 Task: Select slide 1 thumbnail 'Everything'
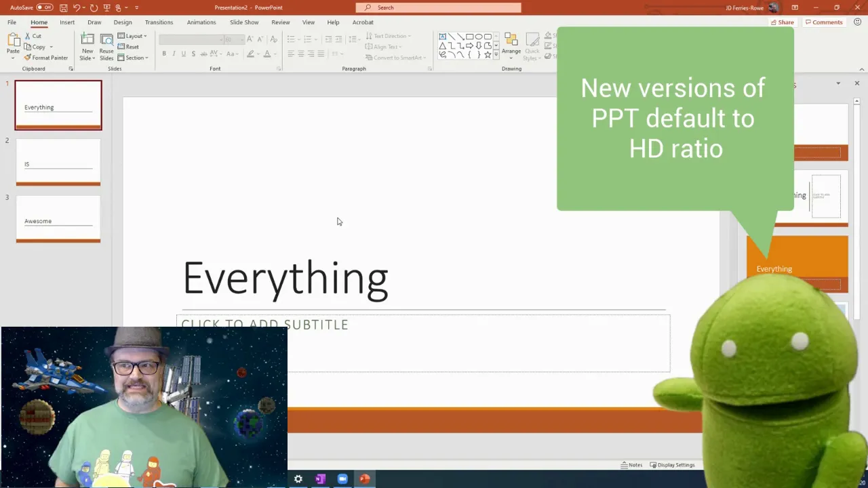pos(58,105)
